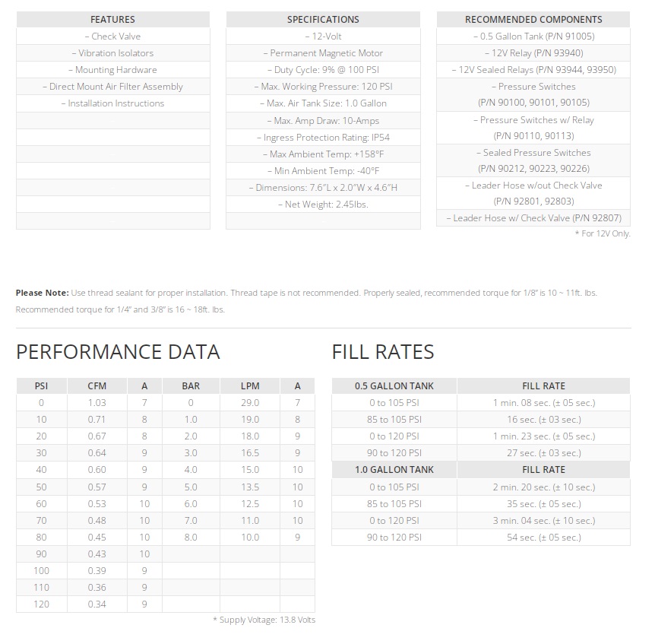Click the FEATURES table header
Image resolution: width=655 pixels, height=644 pixels.
(x=112, y=20)
